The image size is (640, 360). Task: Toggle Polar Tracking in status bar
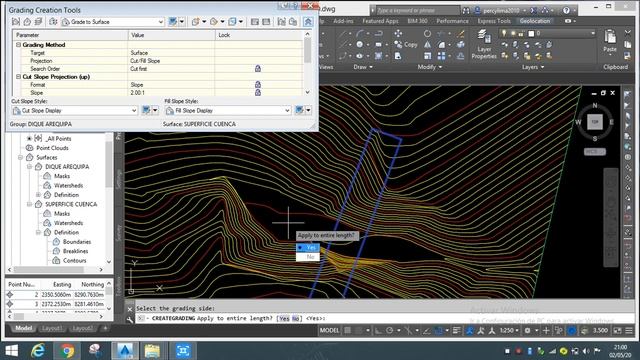point(390,330)
